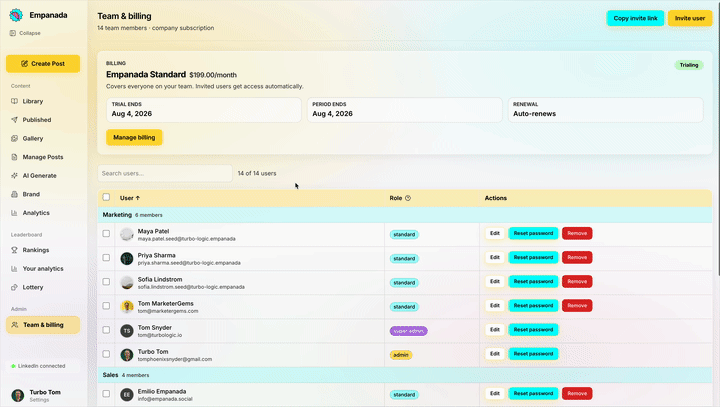Click the Invite user button
Image resolution: width=720 pixels, height=407 pixels.
pos(690,18)
